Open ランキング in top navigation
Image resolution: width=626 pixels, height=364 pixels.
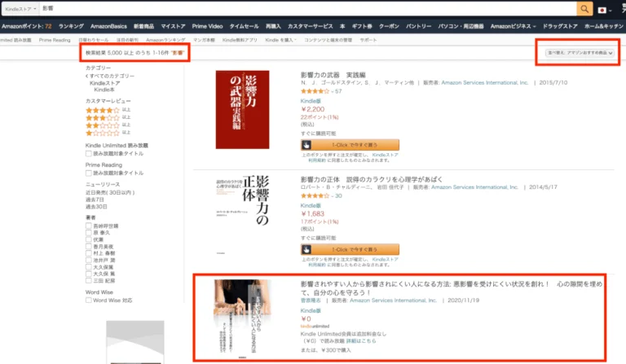tap(71, 26)
